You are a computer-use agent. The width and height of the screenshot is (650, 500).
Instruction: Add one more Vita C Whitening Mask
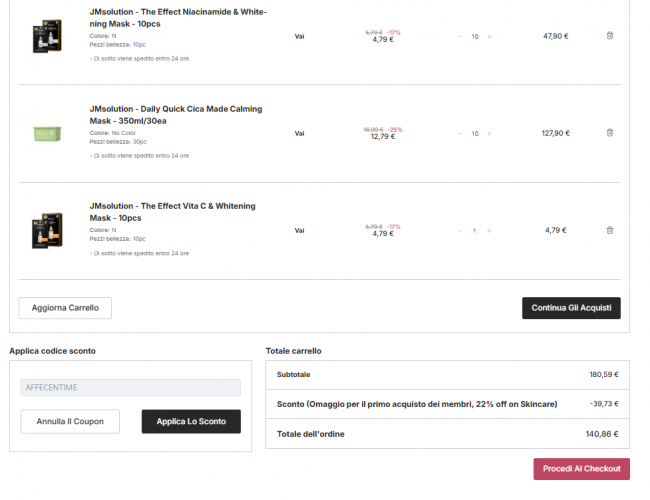(x=489, y=230)
